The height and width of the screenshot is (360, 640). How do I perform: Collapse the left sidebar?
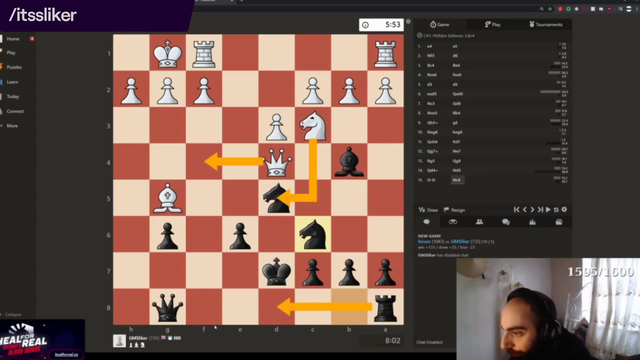click(13, 315)
